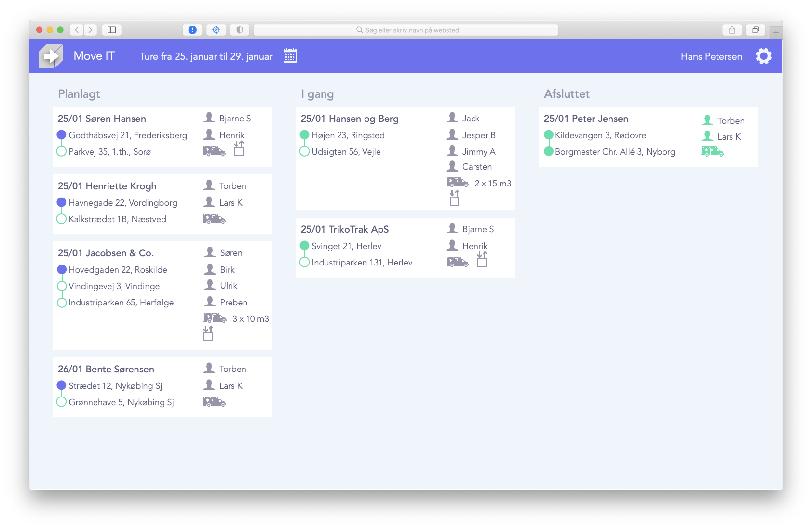Click the green truck icon on Peter Jensen card
Viewport: 812px width, 529px height.
click(713, 152)
